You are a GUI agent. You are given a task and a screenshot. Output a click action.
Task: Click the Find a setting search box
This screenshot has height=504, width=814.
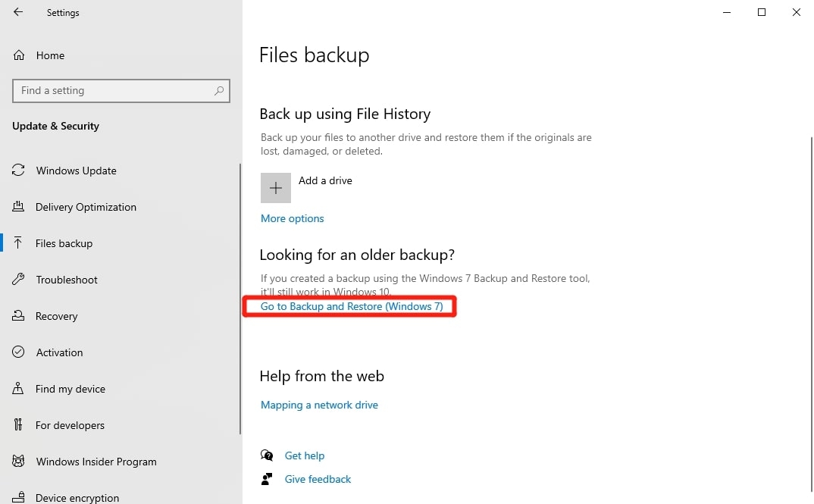(x=121, y=90)
